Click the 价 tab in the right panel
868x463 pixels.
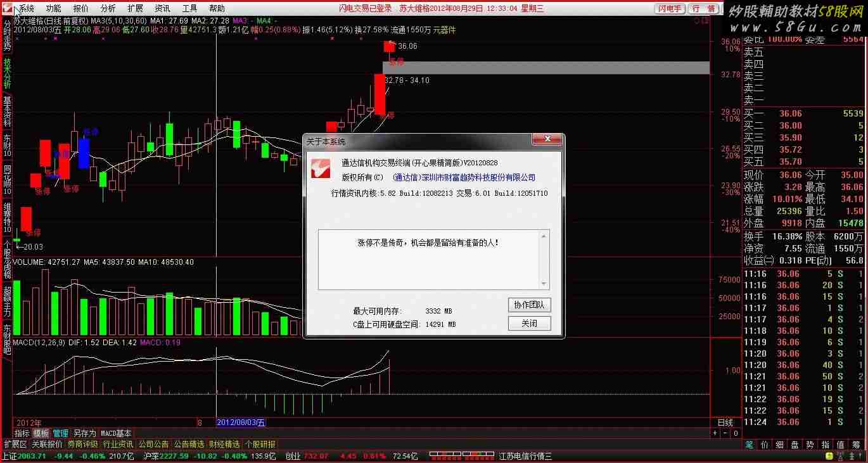pyautogui.click(x=765, y=445)
